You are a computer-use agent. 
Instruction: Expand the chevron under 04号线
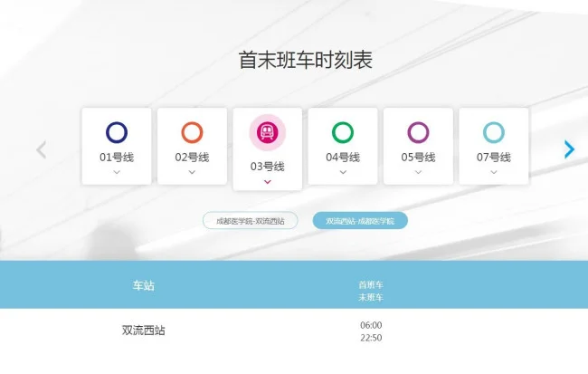point(343,172)
